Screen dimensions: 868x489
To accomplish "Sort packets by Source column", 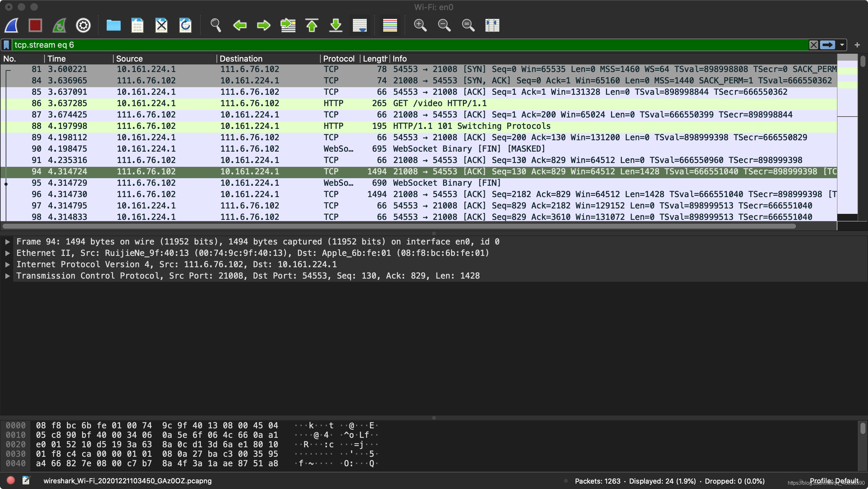I will click(165, 59).
